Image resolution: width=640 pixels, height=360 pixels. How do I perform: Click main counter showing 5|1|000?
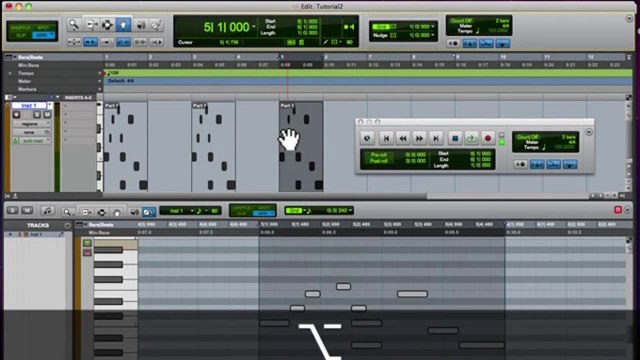226,27
